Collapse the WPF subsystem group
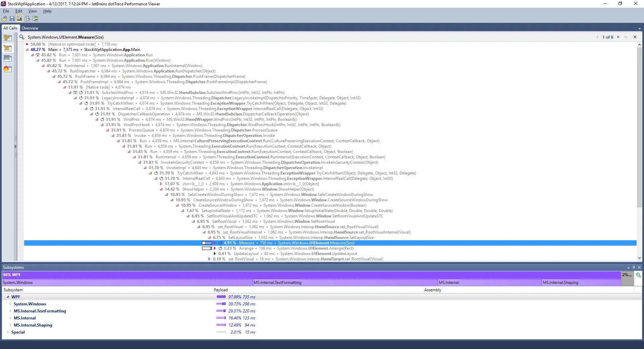This screenshot has height=349, width=644. click(x=8, y=297)
